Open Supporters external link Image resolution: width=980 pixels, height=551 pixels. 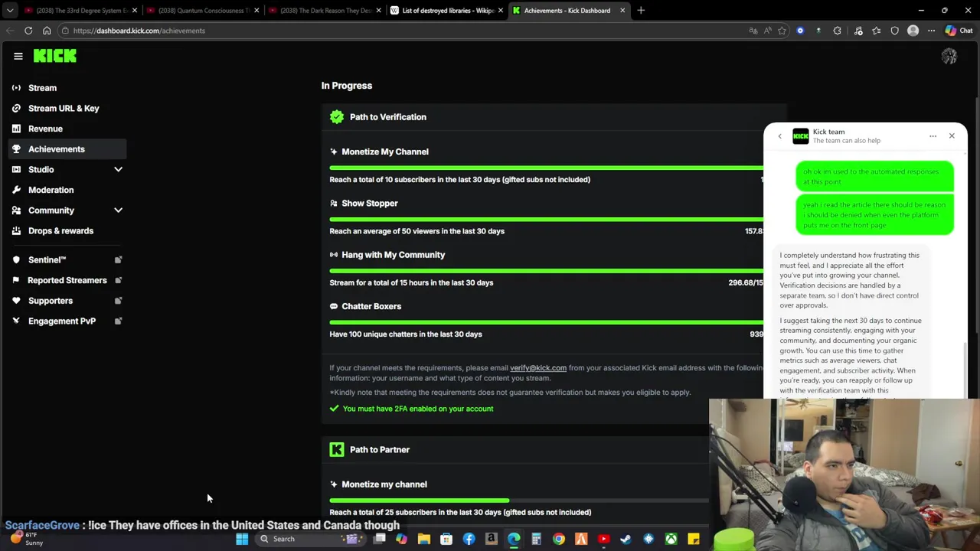69,301
